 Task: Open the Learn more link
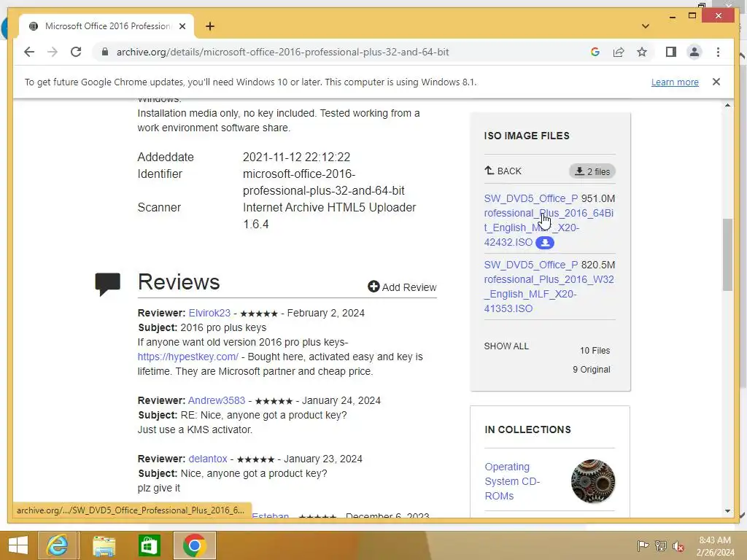[675, 82]
